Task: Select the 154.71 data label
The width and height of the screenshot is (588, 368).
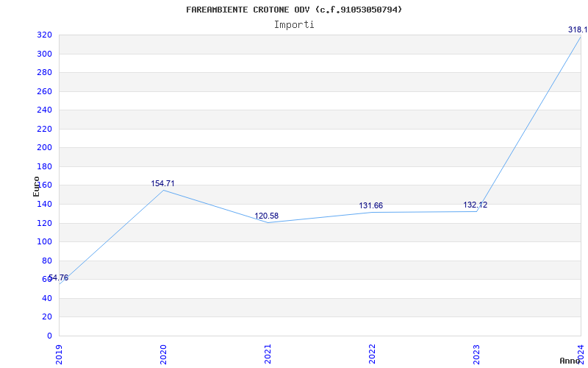Action: pyautogui.click(x=162, y=183)
